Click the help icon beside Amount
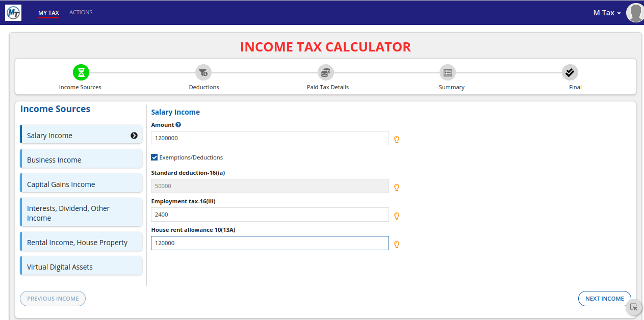 [x=178, y=125]
